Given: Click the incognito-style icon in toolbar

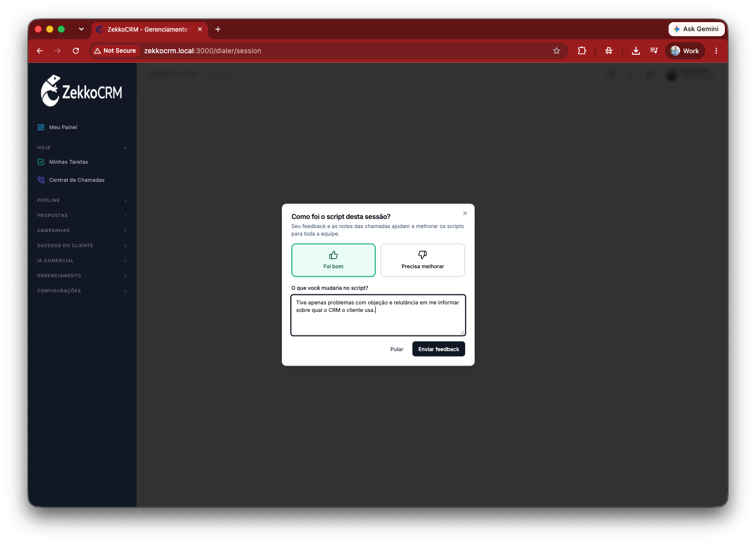Looking at the screenshot, I should 609,51.
